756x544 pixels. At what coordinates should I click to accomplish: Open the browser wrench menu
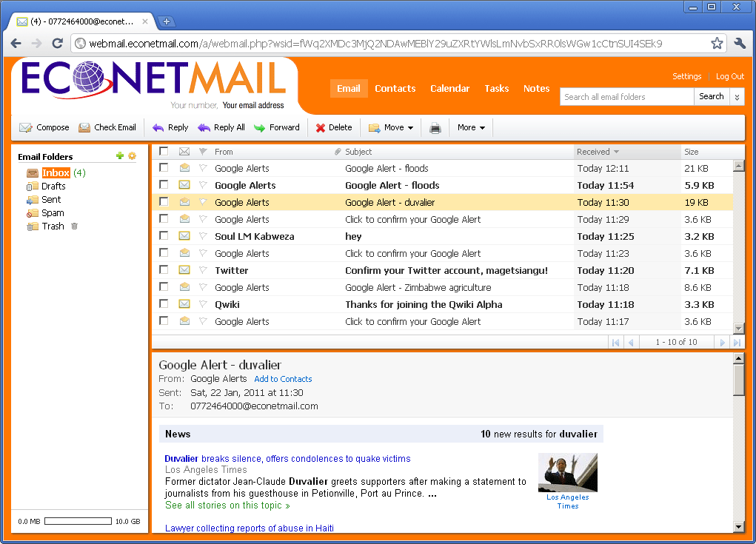point(740,44)
